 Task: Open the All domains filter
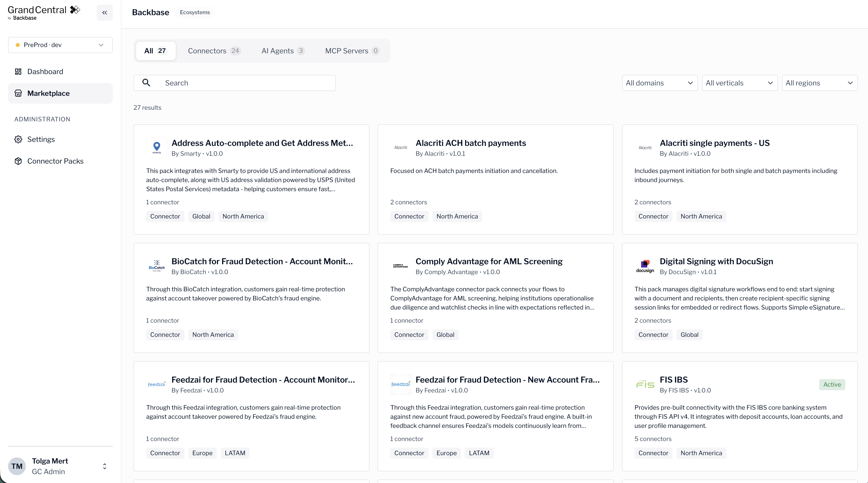pos(659,83)
